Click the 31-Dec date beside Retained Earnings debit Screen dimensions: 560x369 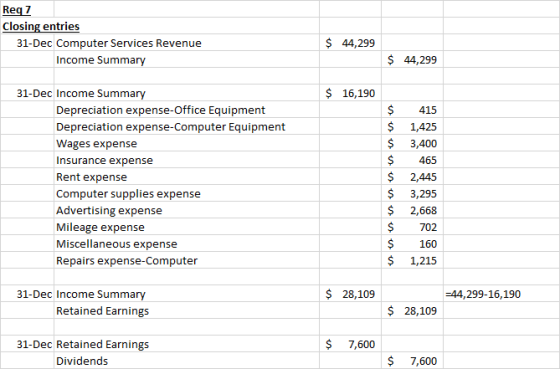27,344
